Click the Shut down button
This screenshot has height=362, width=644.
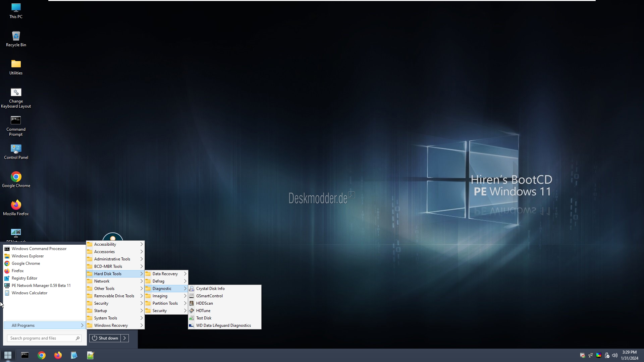pos(105,338)
